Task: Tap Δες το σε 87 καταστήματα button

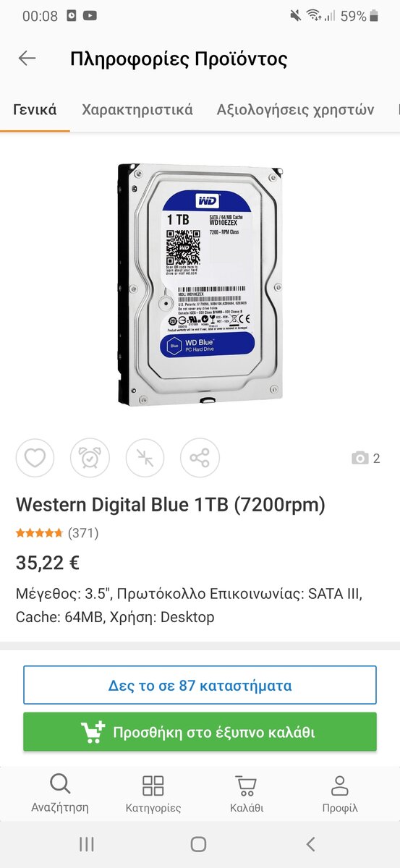Action: point(200,685)
